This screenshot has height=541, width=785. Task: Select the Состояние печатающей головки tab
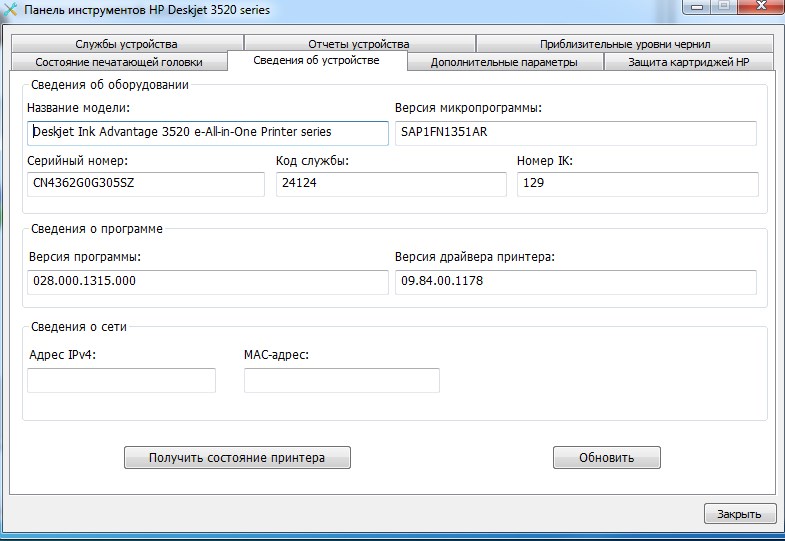coord(118,62)
